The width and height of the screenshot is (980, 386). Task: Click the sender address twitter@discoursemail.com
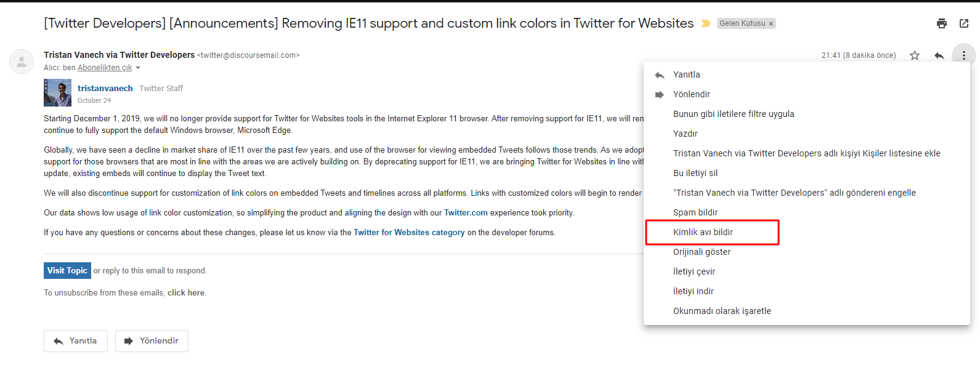249,55
